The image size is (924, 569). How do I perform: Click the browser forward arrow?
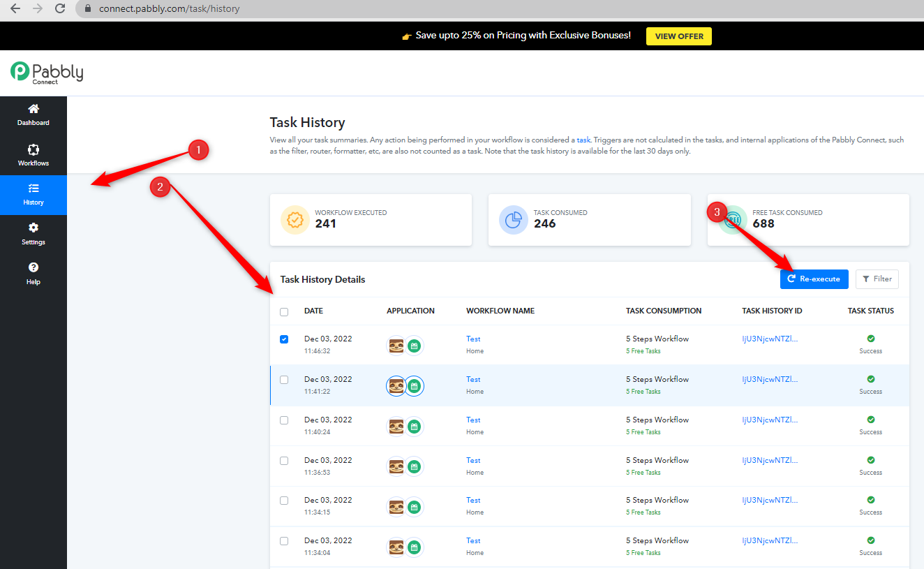coord(38,9)
